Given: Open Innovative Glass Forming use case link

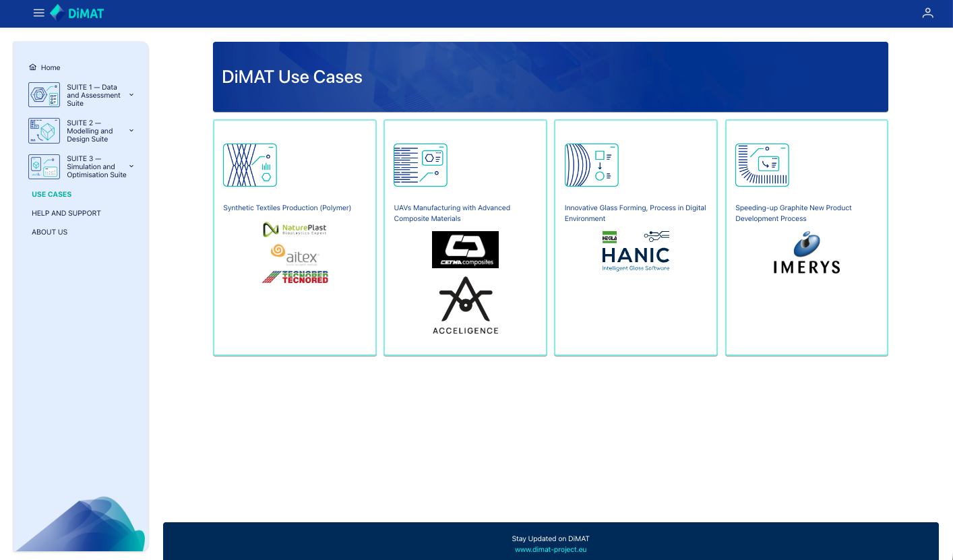Looking at the screenshot, I should point(636,213).
